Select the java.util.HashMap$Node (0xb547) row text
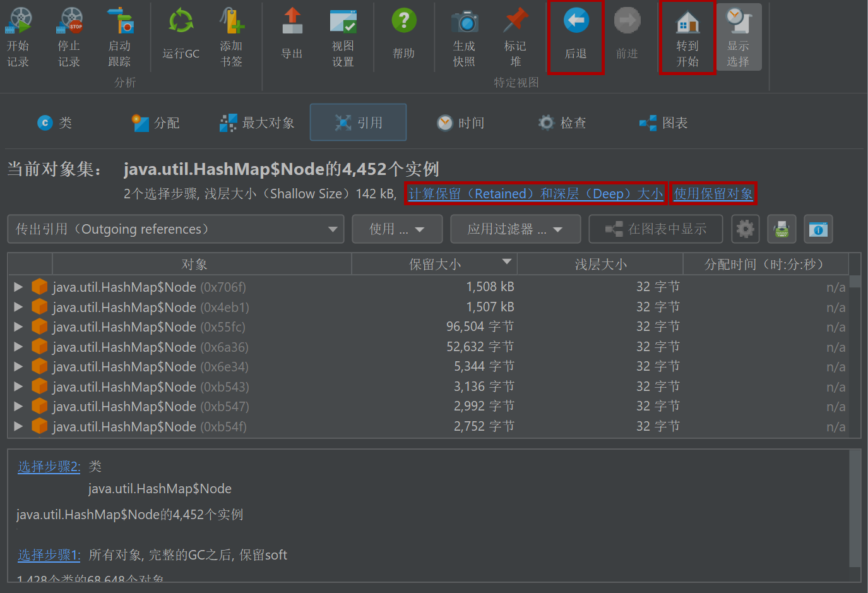This screenshot has width=868, height=593. 151,407
